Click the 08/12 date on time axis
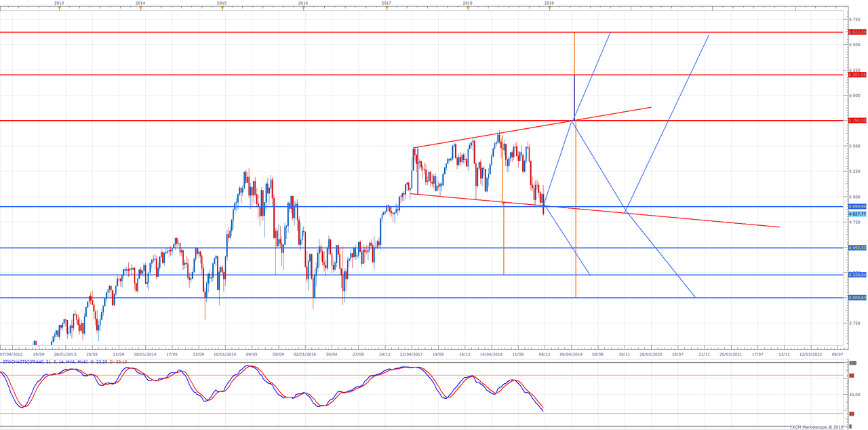The height and width of the screenshot is (430, 868). (545, 353)
